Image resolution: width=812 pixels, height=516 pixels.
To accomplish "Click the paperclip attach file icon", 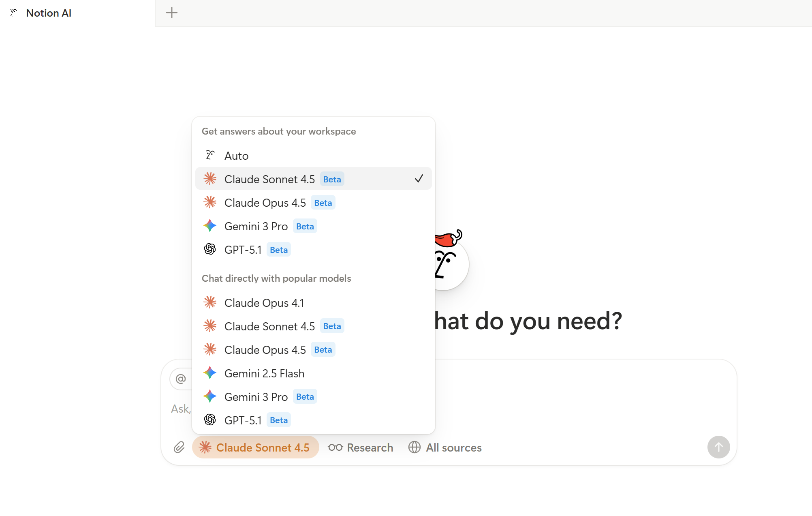I will click(179, 447).
